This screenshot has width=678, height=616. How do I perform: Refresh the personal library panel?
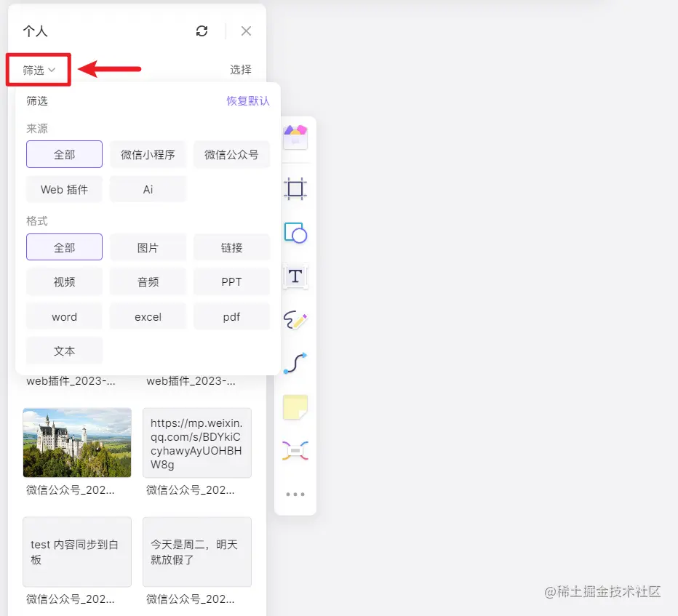[202, 31]
